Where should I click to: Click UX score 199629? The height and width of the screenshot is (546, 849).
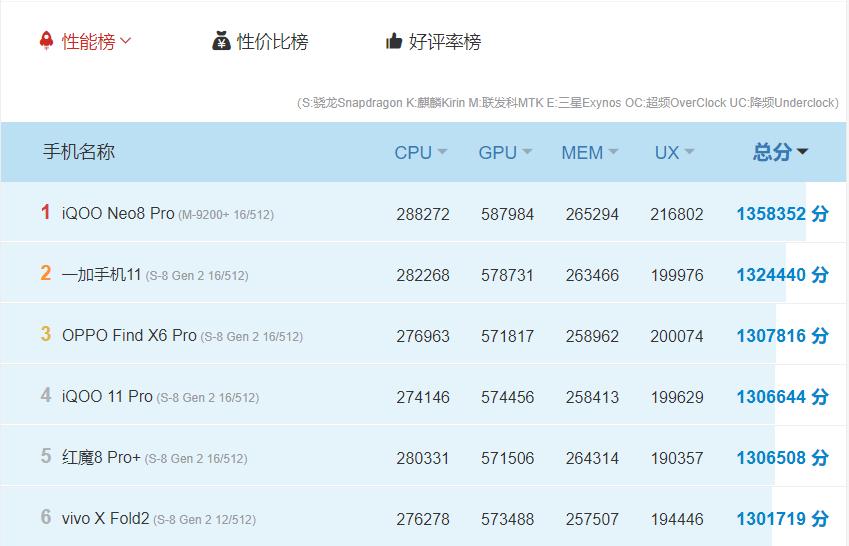click(677, 398)
